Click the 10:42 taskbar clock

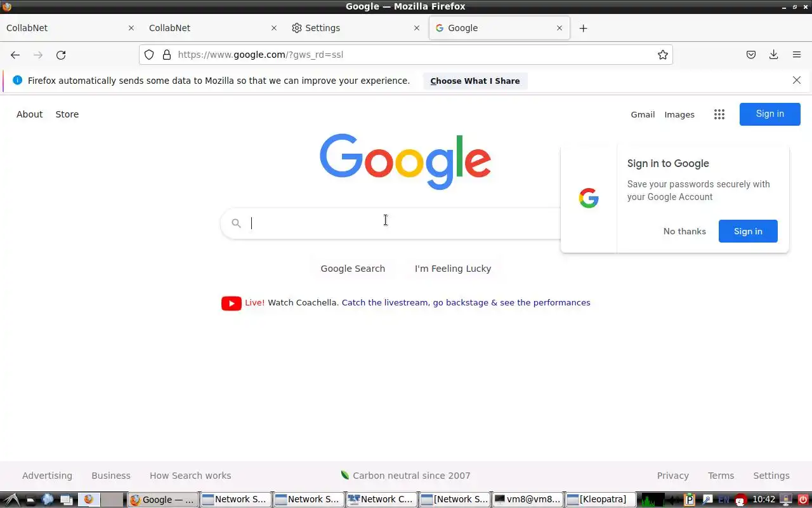point(764,499)
